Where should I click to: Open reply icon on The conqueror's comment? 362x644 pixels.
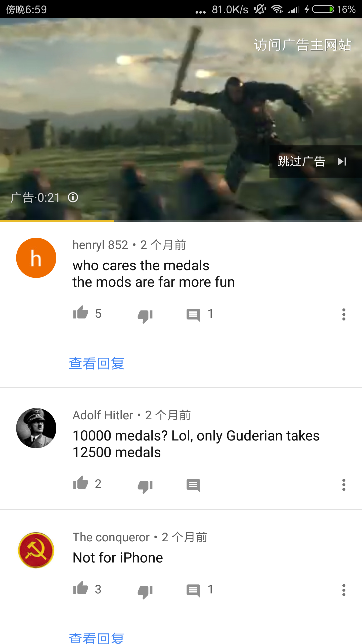tap(193, 591)
